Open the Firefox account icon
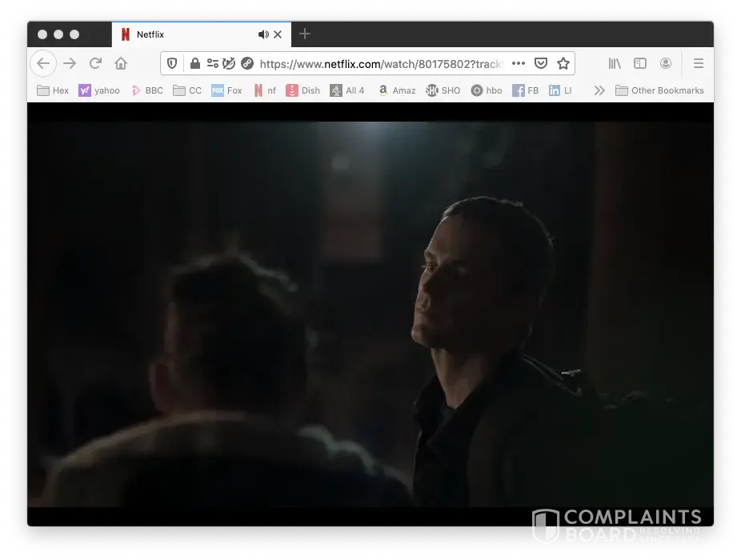 [665, 63]
